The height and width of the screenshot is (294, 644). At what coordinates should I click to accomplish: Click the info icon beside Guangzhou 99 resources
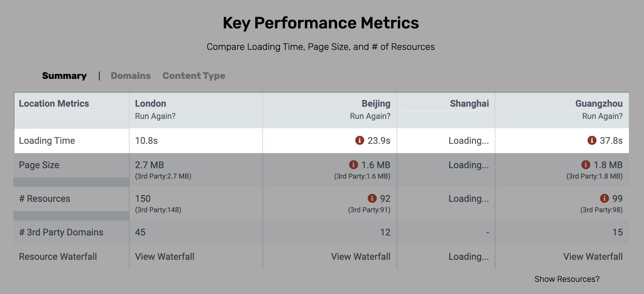(x=604, y=198)
